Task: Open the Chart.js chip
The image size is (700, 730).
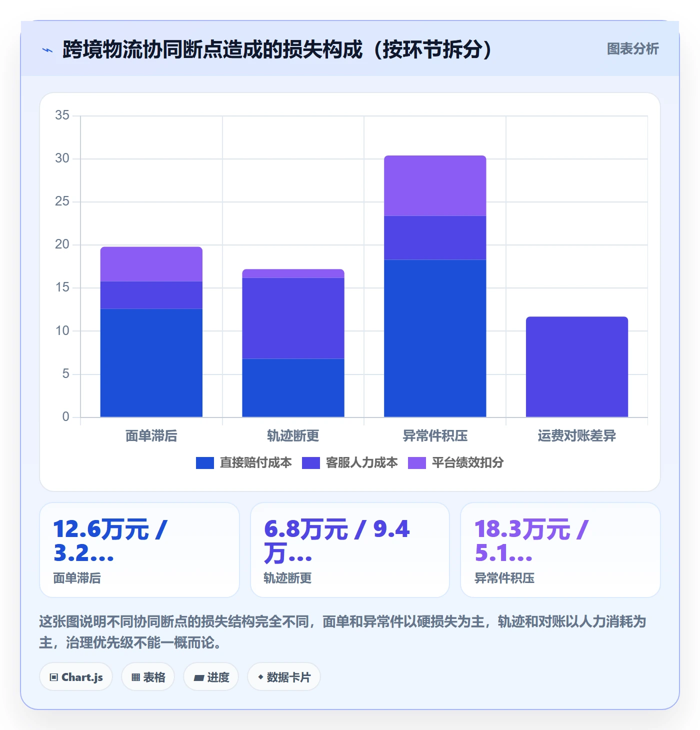Action: [x=76, y=677]
